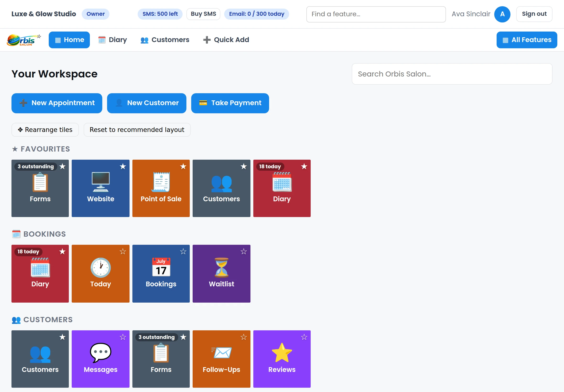
Task: Toggle star on Customers section Customers tile
Action: tap(63, 337)
